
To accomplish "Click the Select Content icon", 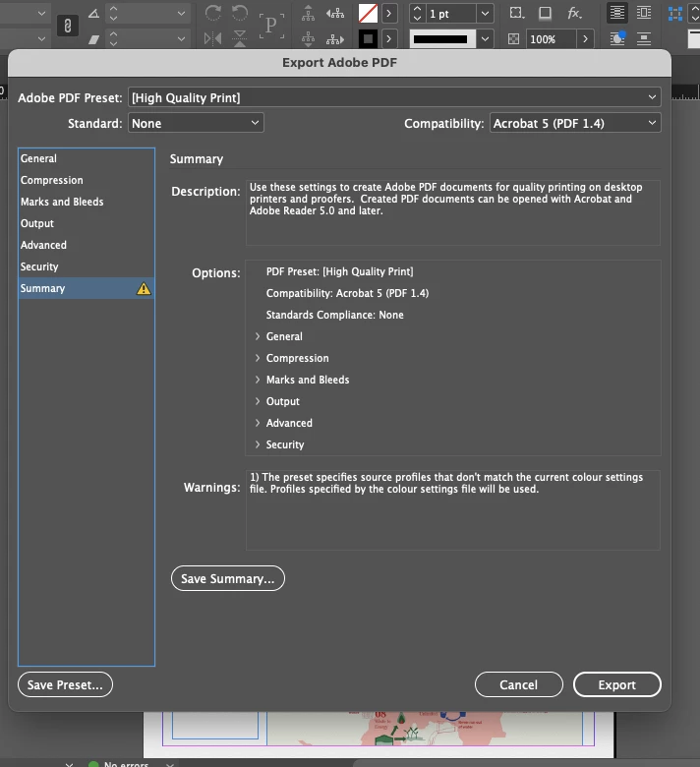I will coord(308,38).
